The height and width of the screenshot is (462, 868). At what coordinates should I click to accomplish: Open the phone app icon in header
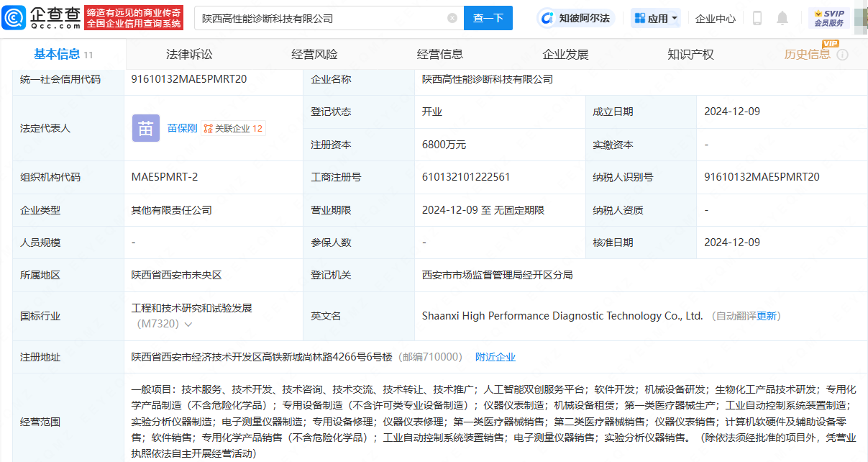click(757, 18)
